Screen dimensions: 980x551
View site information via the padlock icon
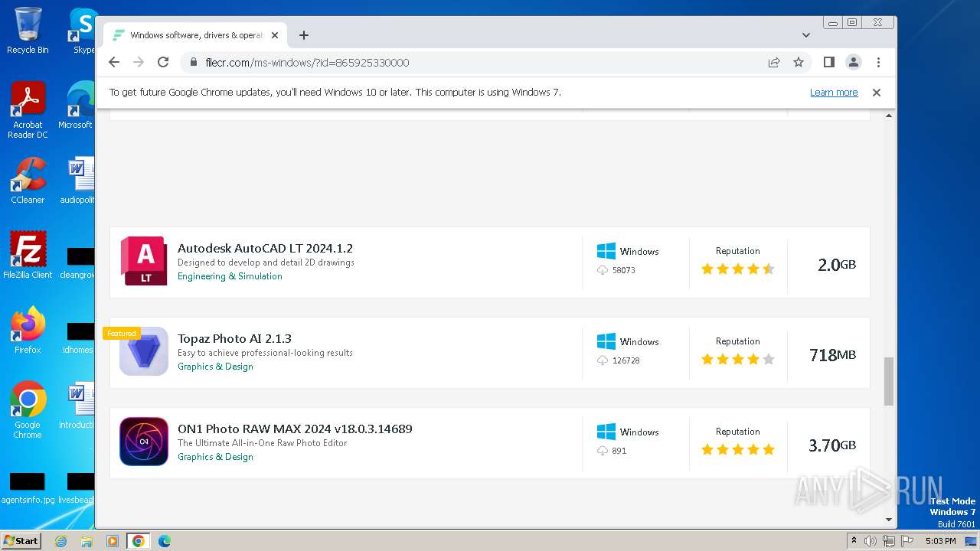194,63
